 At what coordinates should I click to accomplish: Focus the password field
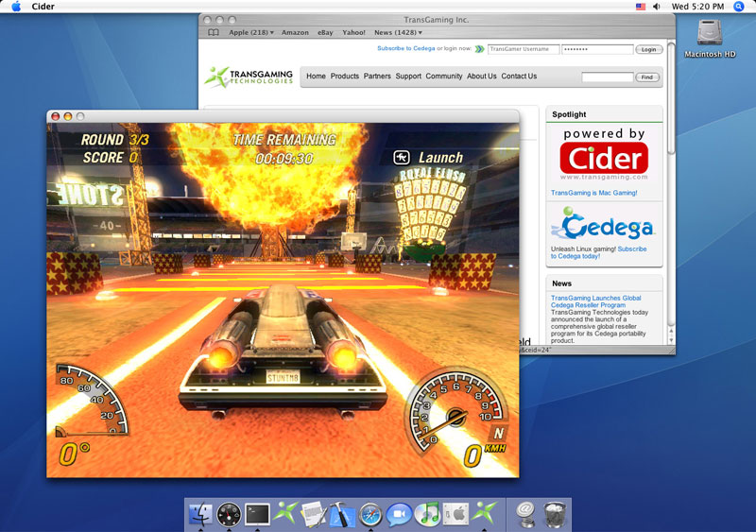pos(597,49)
